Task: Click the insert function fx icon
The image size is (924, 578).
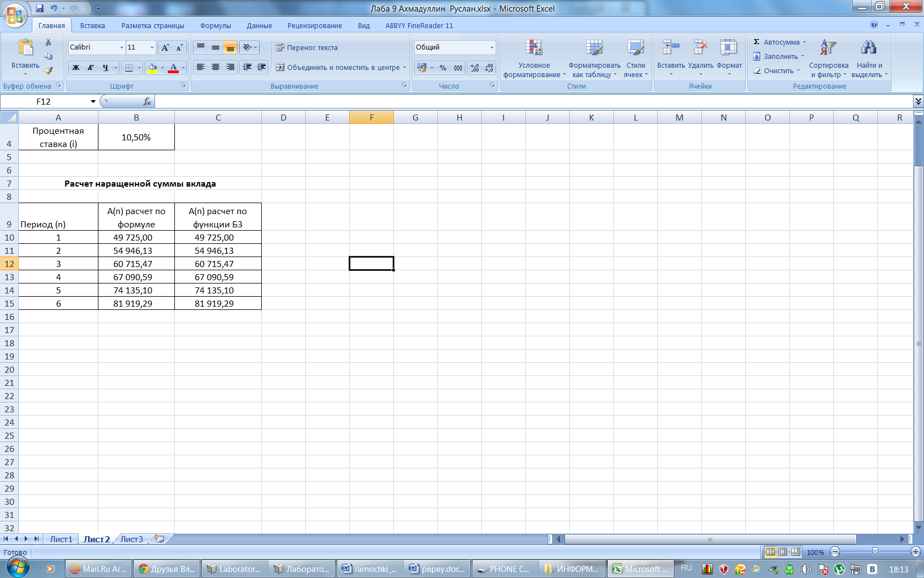Action: (147, 101)
